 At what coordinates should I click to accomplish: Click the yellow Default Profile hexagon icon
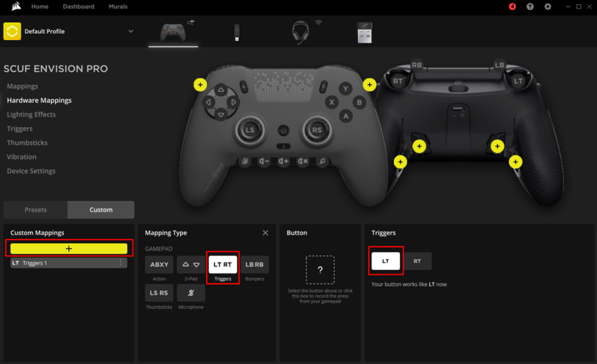pyautogui.click(x=12, y=31)
